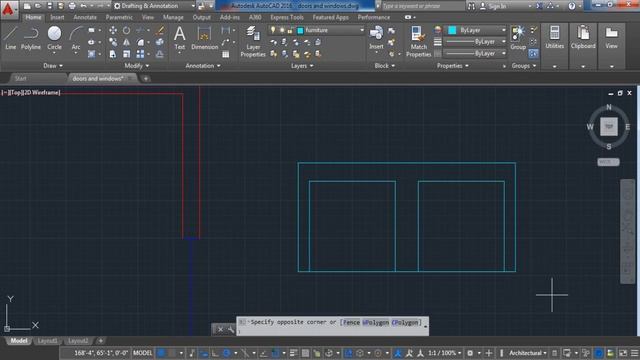This screenshot has height=360, width=640.
Task: Expand the Layers panel
Action: coord(302,66)
